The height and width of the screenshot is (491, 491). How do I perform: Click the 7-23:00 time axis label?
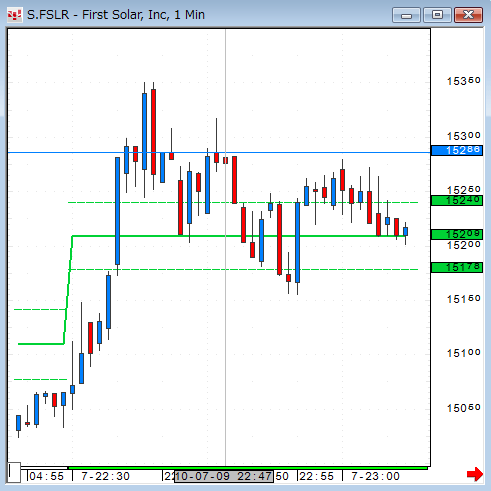point(376,476)
